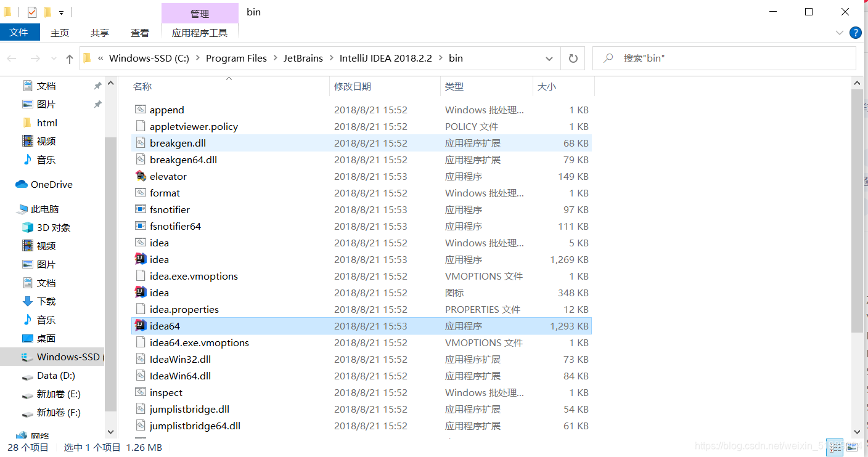Screen dimensions: 868x457
Task: Click the search magnifier icon
Action: 608,59
